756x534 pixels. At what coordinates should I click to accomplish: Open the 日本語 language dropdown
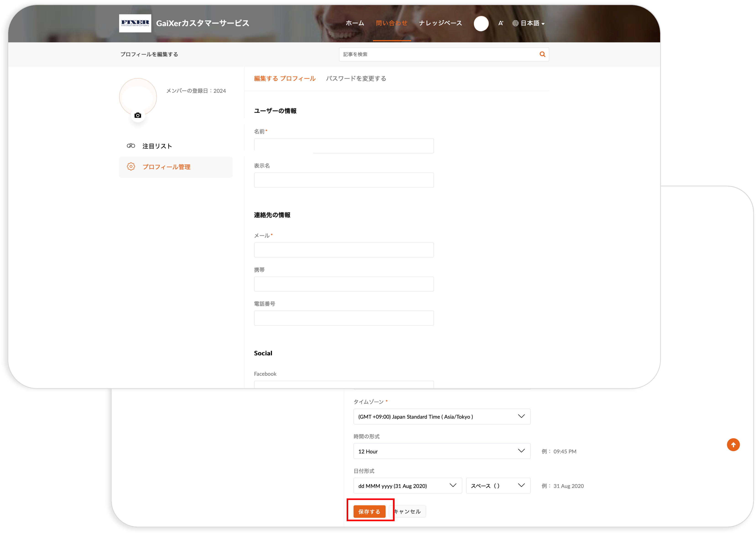(x=529, y=23)
